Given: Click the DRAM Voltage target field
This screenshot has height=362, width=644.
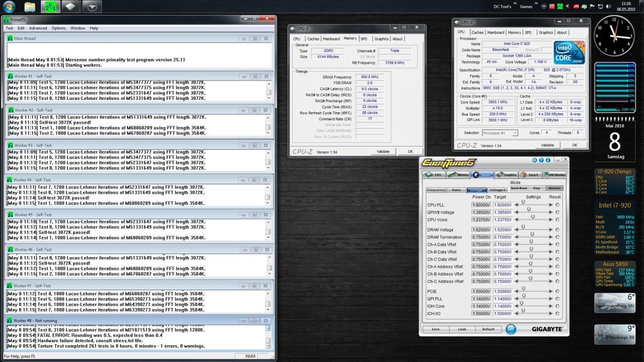Looking at the screenshot, I should (x=503, y=229).
